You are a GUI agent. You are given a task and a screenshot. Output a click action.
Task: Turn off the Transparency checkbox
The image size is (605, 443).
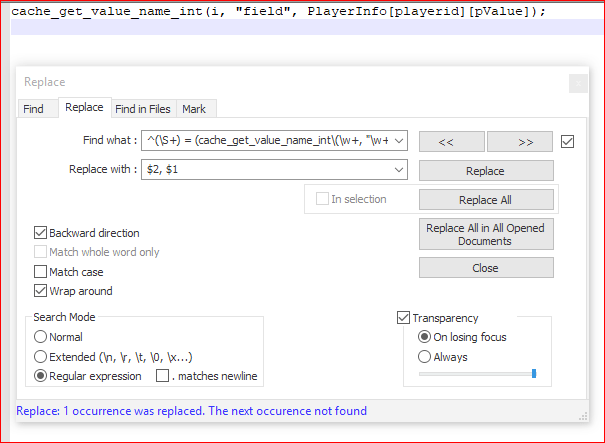(x=404, y=318)
